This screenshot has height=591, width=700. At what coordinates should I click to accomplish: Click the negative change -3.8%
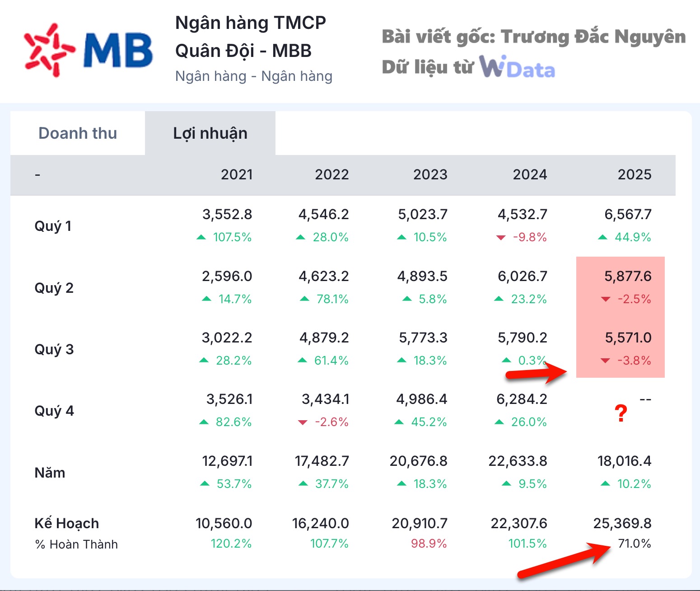[x=635, y=361]
